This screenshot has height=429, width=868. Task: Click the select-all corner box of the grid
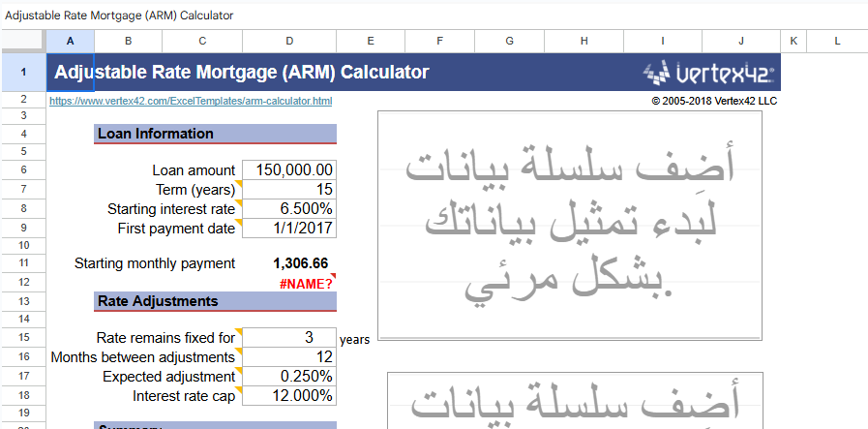(22, 41)
